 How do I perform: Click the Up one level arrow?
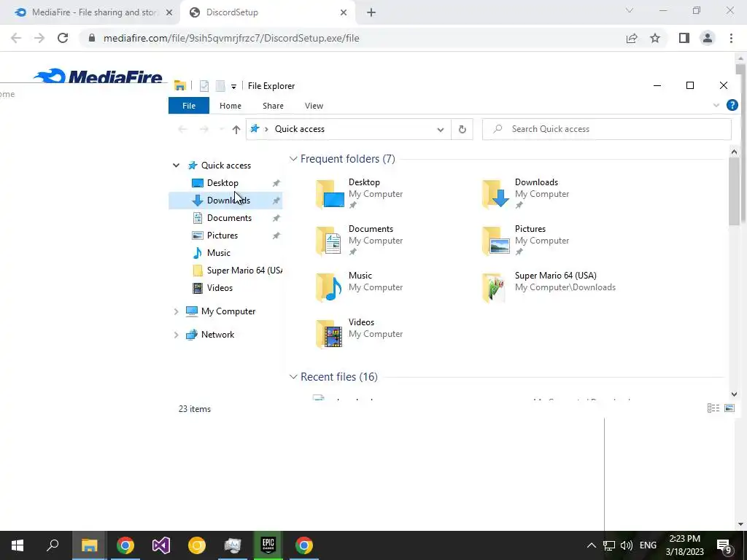pos(236,130)
